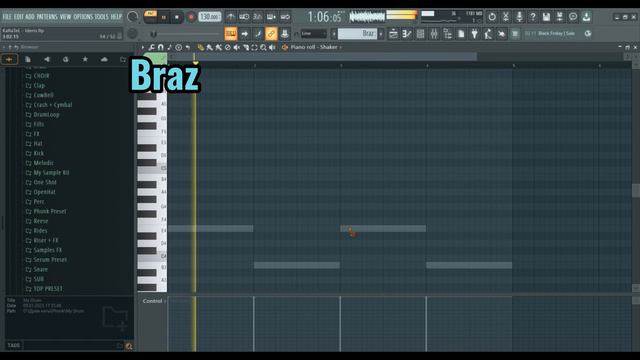Open piano roll wrench tools menu
640x360 pixels.
(151, 47)
